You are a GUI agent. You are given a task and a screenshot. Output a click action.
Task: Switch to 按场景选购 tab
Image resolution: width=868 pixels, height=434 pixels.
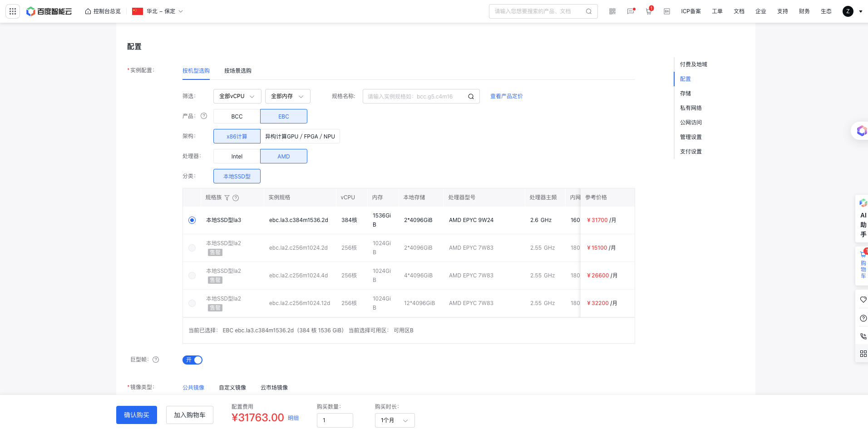[238, 71]
